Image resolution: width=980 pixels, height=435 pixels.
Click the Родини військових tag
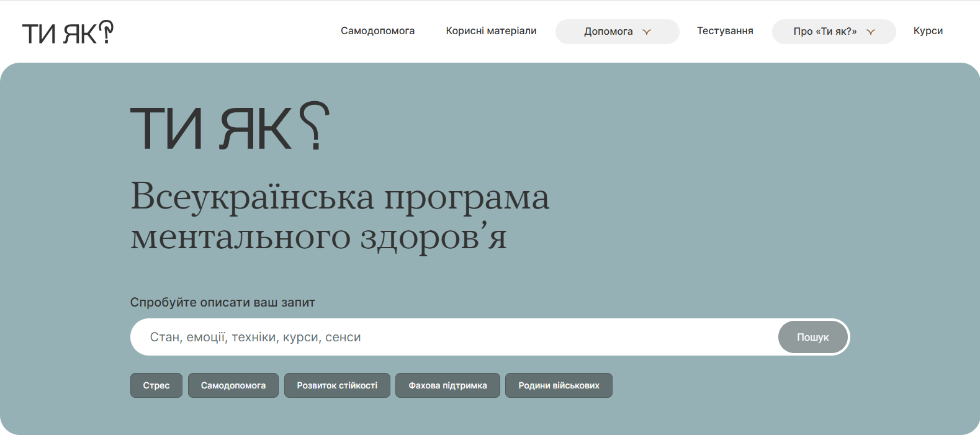pos(559,385)
